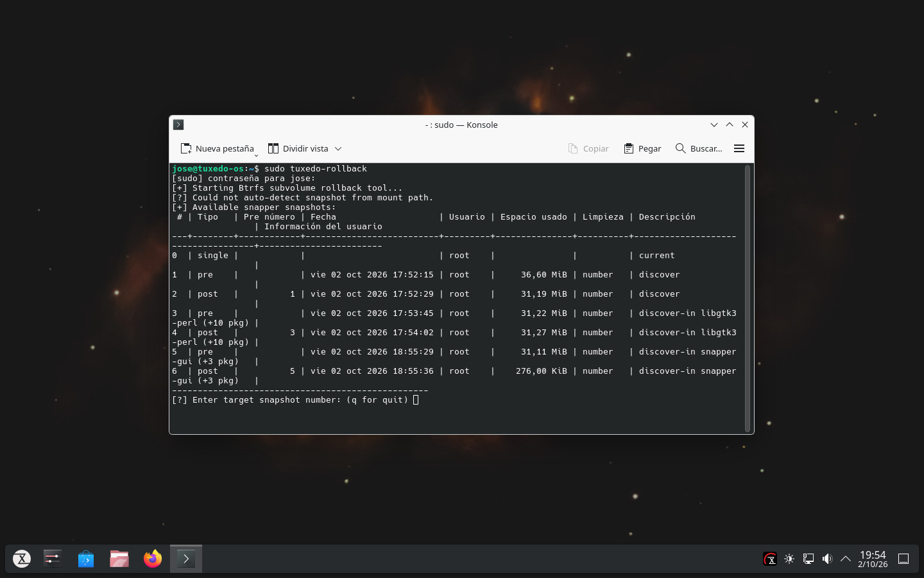Open the Konsole hamburger menu
924x578 pixels.
tap(739, 148)
